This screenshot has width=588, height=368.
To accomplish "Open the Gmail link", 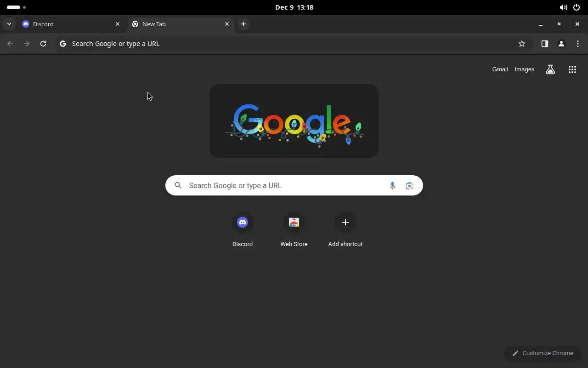I will [500, 69].
